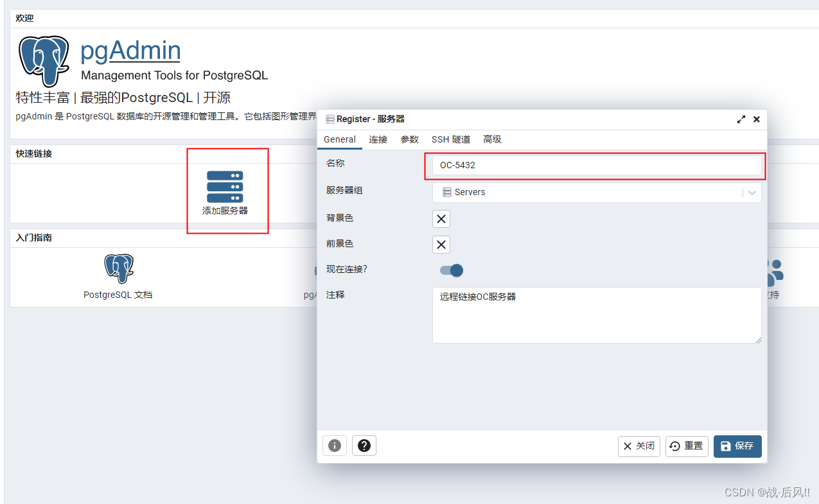Click the 注释 comment text area

coord(597,315)
